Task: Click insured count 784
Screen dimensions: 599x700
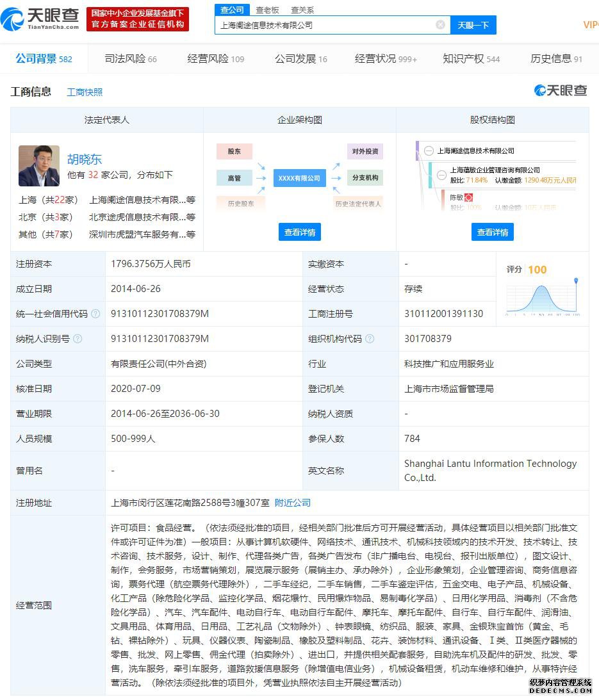Action: 413,439
